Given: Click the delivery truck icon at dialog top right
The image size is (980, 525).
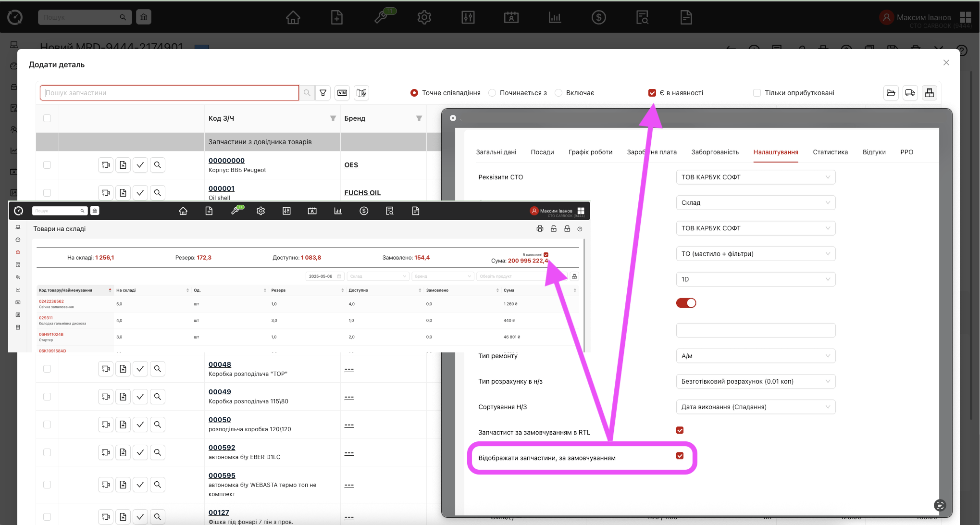Looking at the screenshot, I should coord(910,93).
